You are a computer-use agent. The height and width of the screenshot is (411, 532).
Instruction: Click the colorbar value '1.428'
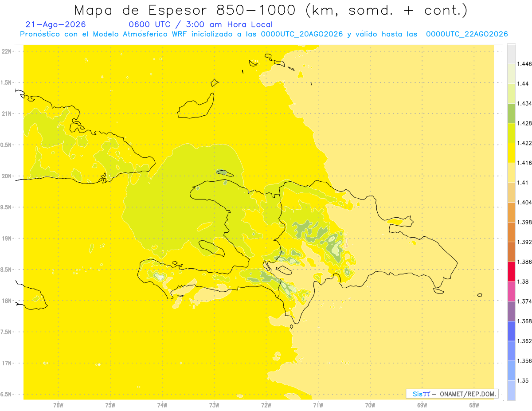(x=524, y=123)
